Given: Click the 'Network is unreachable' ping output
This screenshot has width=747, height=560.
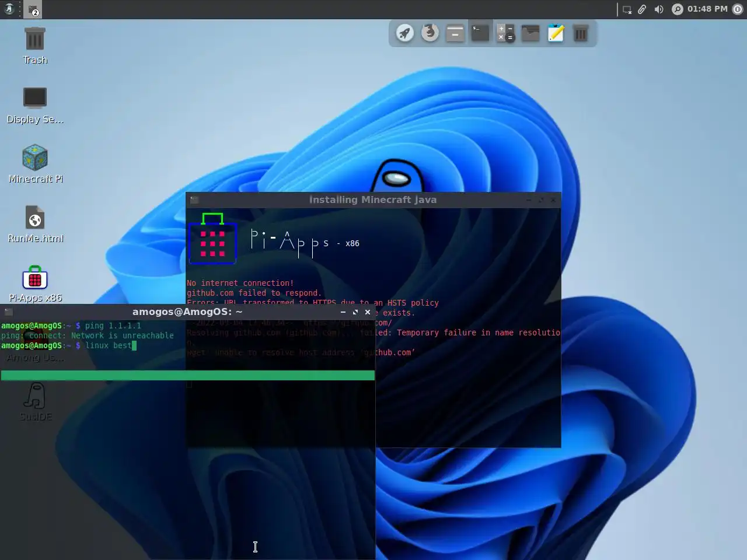Looking at the screenshot, I should 123,335.
